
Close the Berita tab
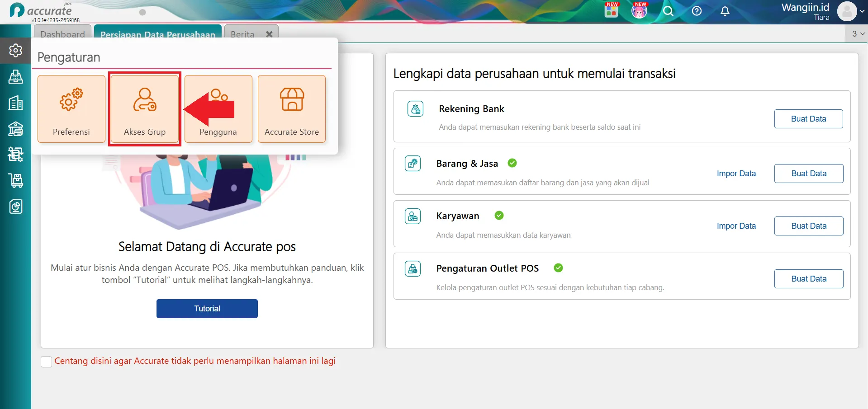[269, 34]
